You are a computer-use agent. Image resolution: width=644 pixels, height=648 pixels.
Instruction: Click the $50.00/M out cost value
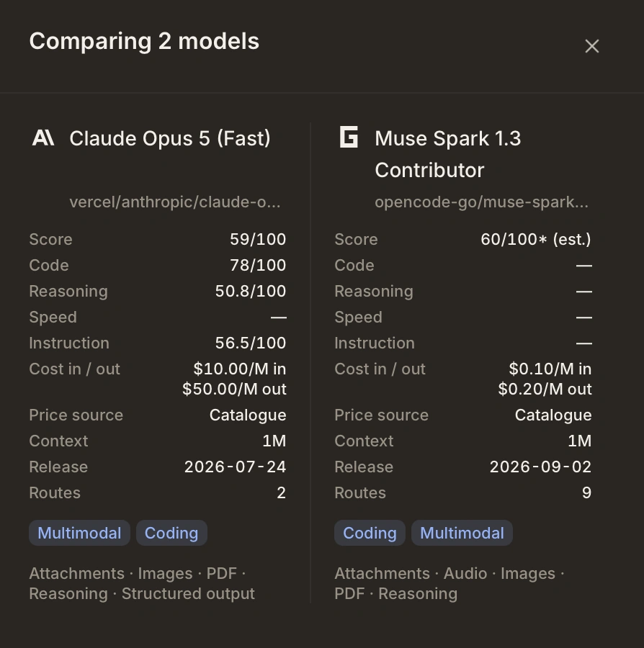(x=234, y=390)
